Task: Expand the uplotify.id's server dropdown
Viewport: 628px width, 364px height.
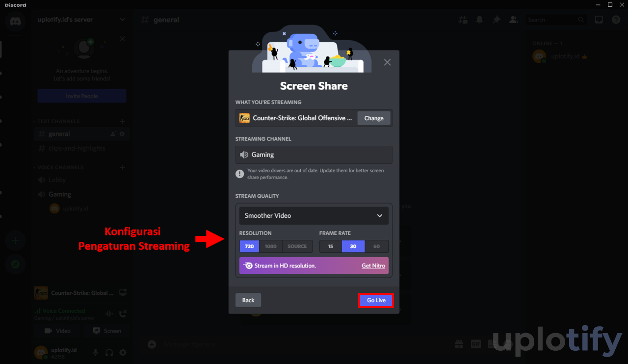Action: click(x=122, y=20)
